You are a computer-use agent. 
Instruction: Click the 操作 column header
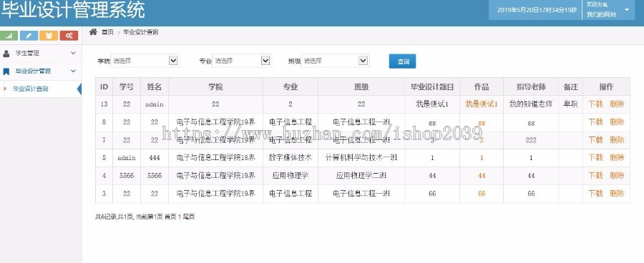point(606,86)
